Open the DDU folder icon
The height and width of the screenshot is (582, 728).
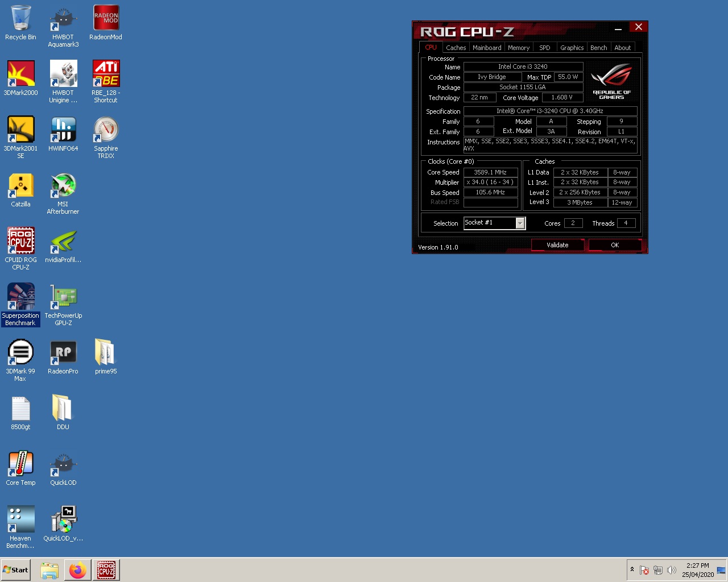pos(63,413)
